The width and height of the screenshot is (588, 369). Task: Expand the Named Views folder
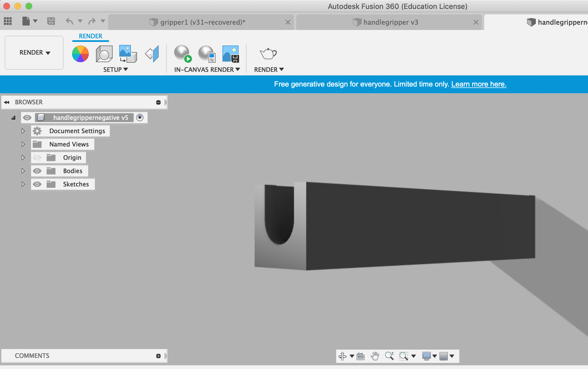click(23, 144)
